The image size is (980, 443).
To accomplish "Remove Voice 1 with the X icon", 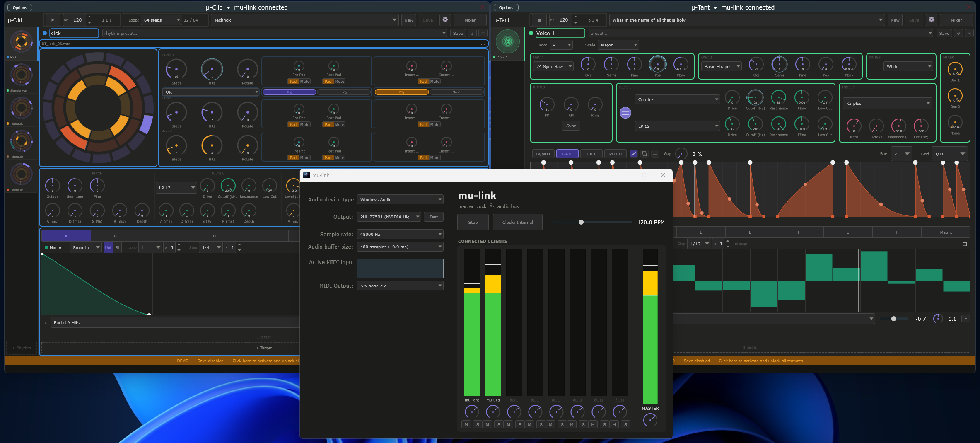I will tap(969, 33).
